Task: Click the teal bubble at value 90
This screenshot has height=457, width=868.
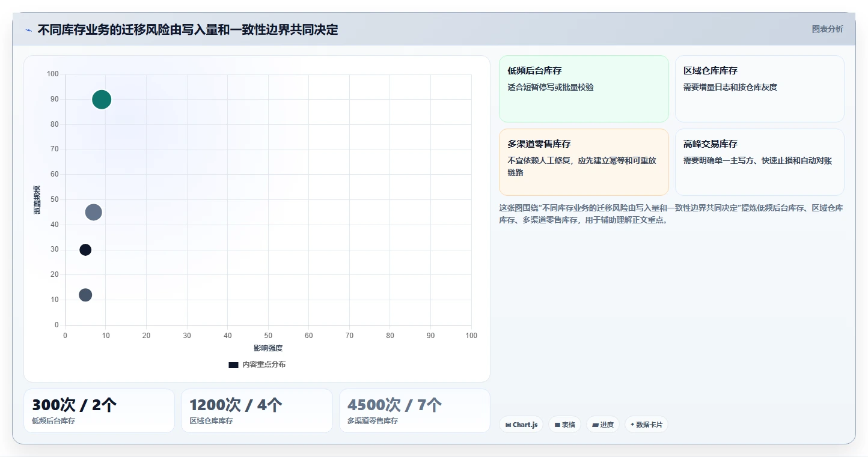Action: click(x=102, y=100)
